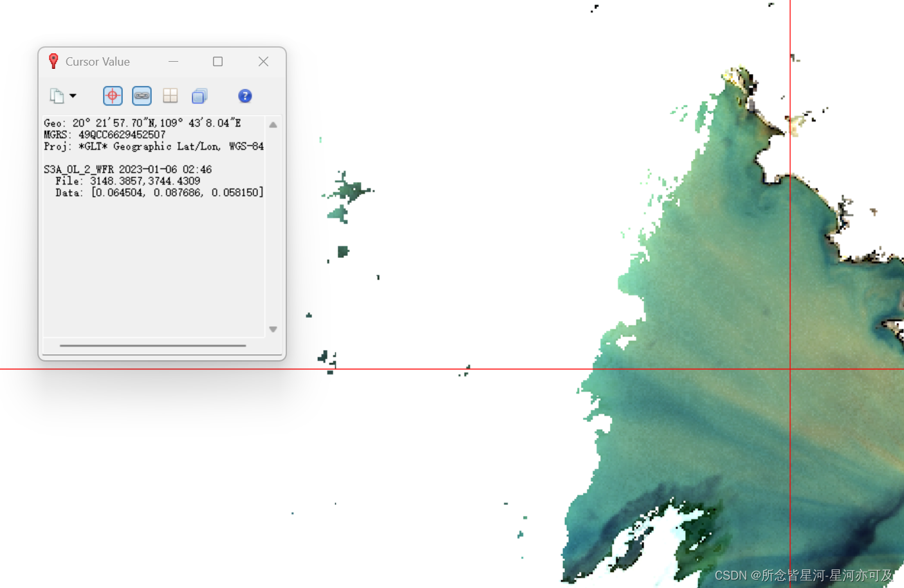Toggle the red crosshair display button
The width and height of the screenshot is (904, 588).
pyautogui.click(x=113, y=96)
